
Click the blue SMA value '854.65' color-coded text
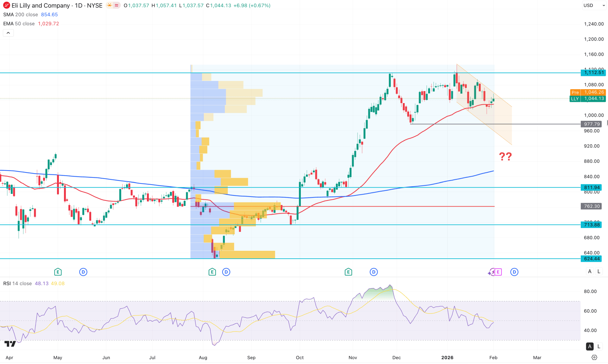tap(49, 14)
